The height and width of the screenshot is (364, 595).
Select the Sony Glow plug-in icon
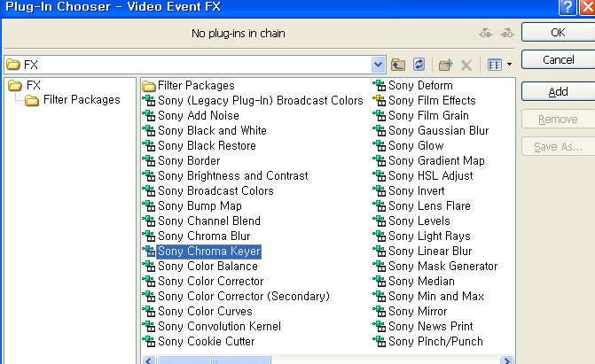pos(380,146)
